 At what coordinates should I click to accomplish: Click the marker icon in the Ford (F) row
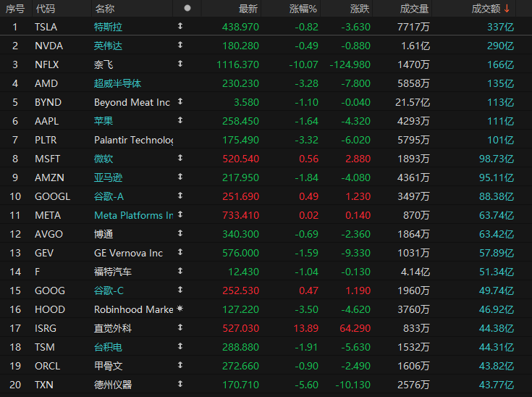180,271
